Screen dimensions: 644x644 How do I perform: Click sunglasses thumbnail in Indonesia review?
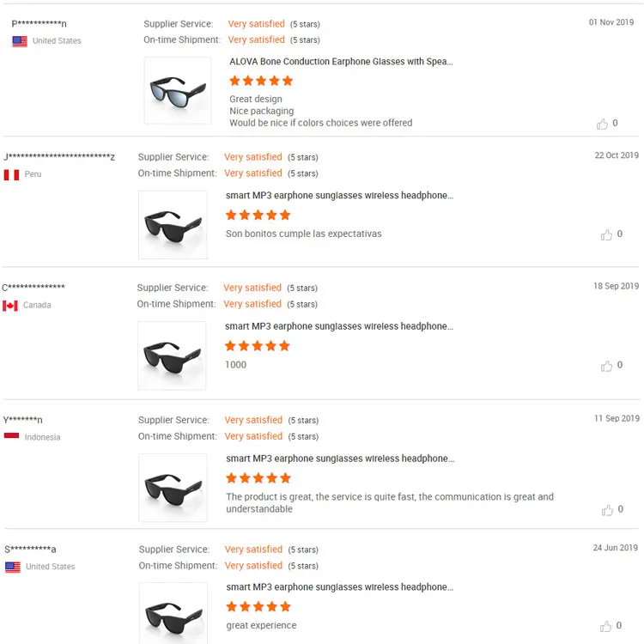coord(173,487)
